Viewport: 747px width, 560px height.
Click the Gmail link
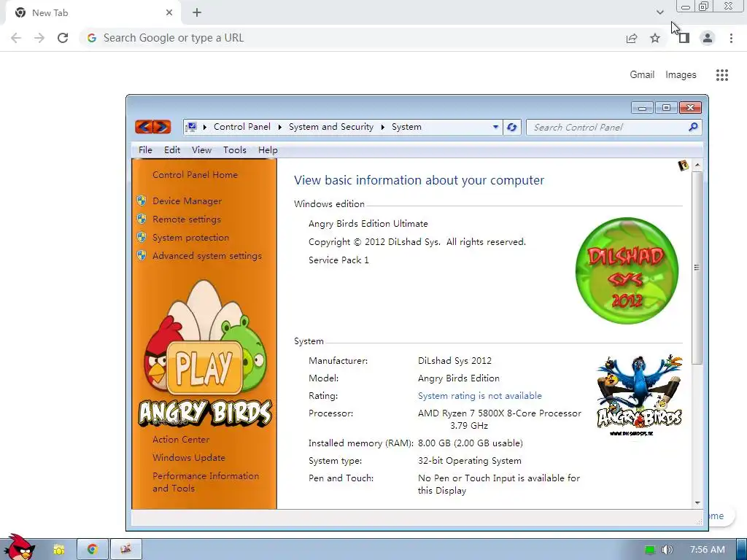point(642,75)
